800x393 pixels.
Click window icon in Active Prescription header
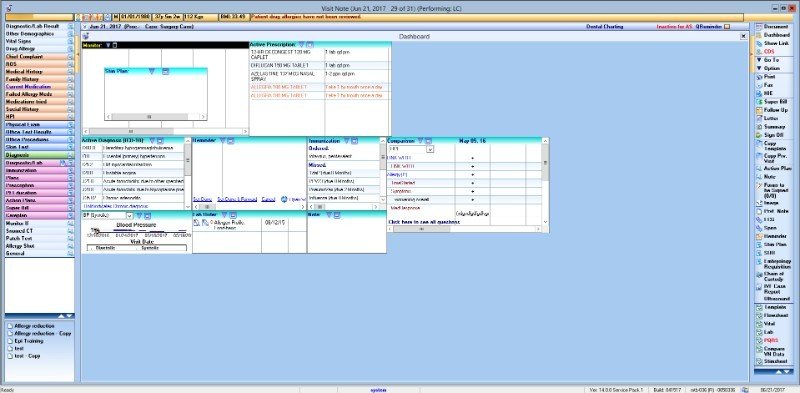point(309,45)
